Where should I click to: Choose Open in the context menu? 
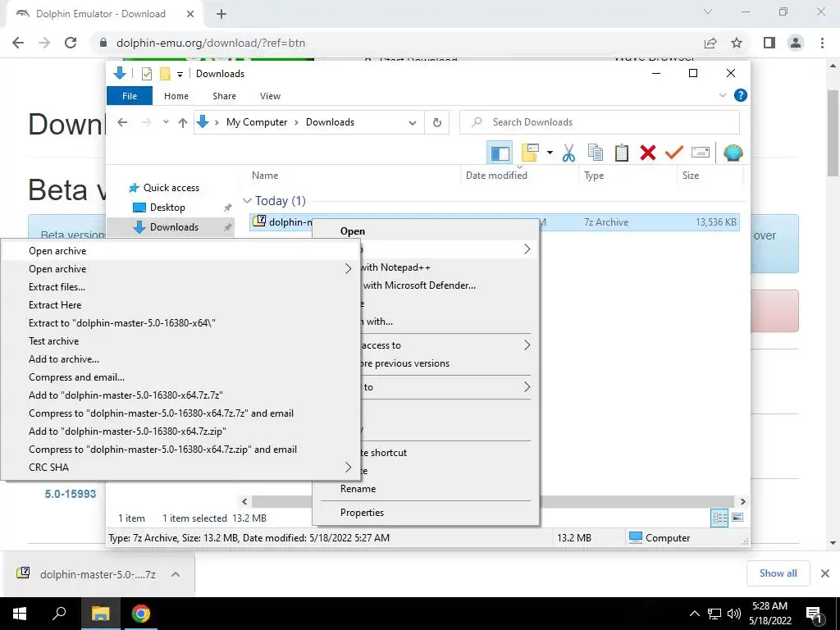pyautogui.click(x=353, y=231)
